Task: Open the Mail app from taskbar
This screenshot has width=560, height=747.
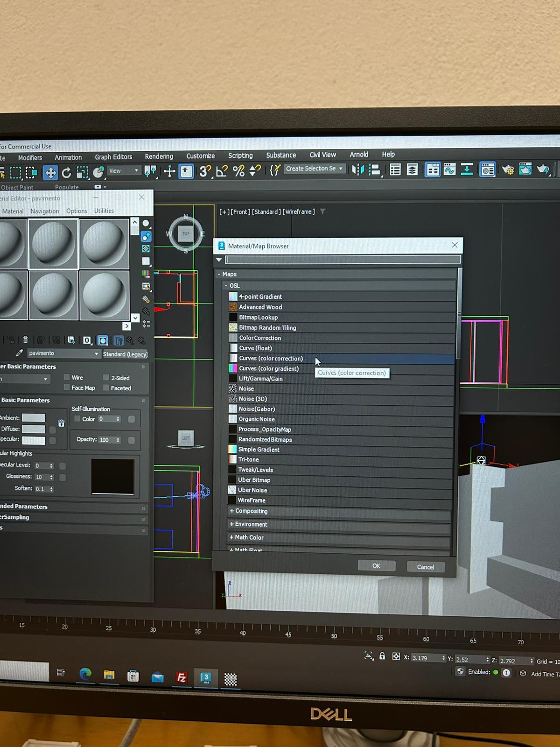Action: (x=157, y=677)
